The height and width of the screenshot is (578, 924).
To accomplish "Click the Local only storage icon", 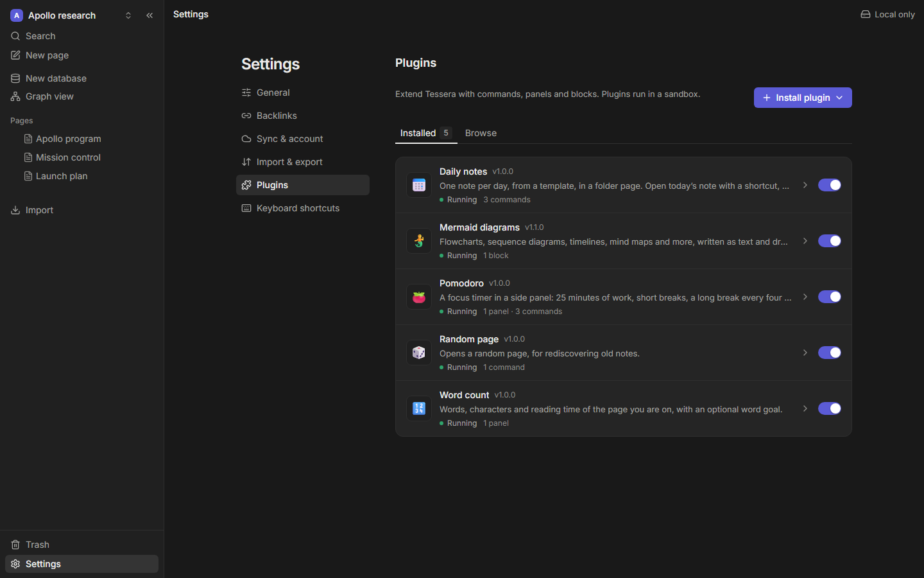I will [866, 14].
